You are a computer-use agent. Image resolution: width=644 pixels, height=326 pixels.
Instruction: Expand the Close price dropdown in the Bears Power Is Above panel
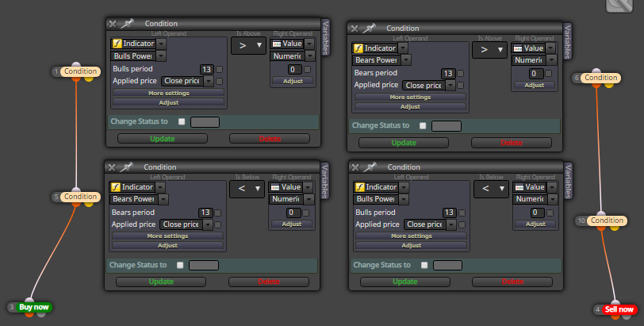(450, 86)
